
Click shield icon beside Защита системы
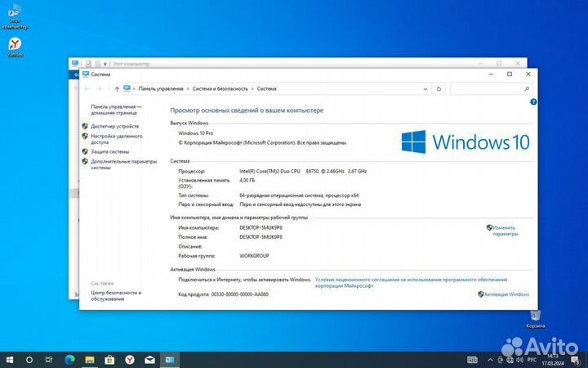tap(85, 152)
